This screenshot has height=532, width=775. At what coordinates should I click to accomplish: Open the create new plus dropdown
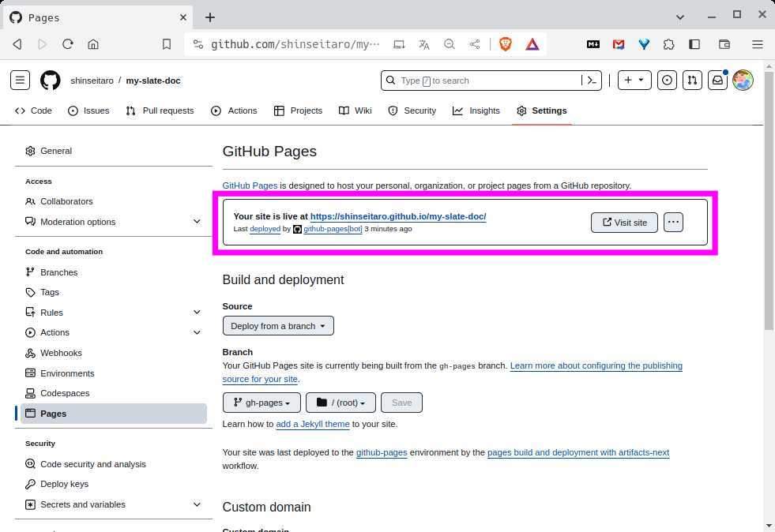click(x=634, y=80)
